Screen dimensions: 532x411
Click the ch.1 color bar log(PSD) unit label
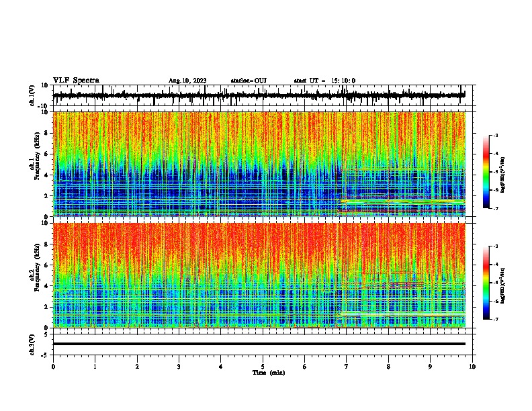(503, 175)
